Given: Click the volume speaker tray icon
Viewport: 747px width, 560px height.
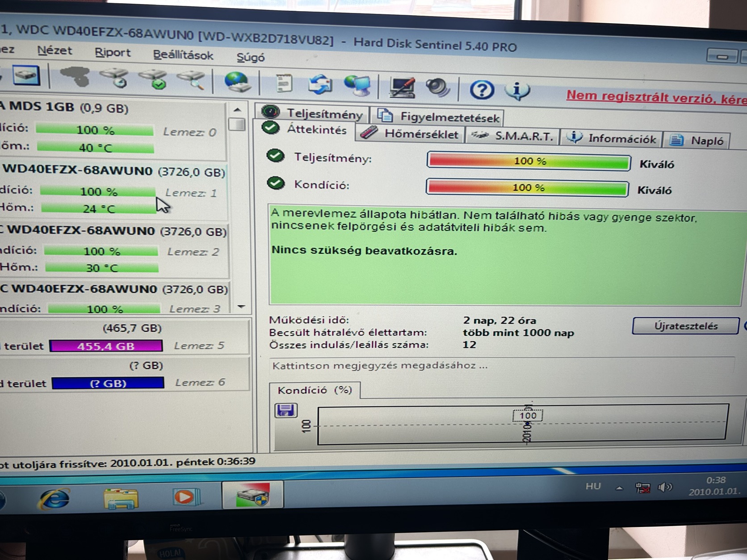Looking at the screenshot, I should [x=665, y=487].
